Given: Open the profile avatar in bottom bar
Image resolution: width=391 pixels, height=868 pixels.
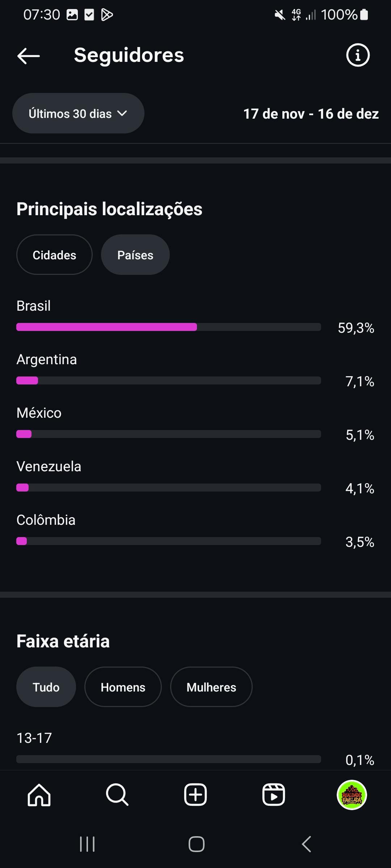Looking at the screenshot, I should 352,795.
